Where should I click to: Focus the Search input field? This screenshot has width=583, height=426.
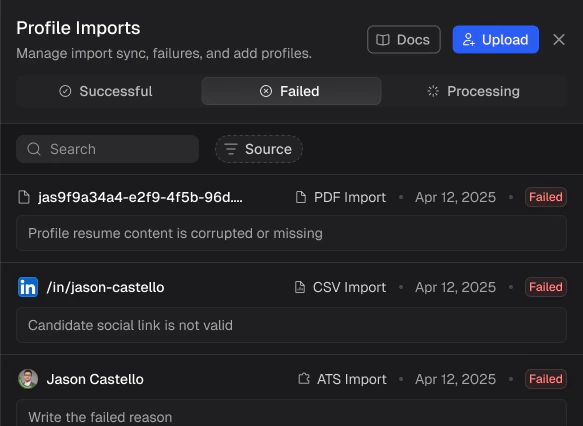tap(107, 149)
